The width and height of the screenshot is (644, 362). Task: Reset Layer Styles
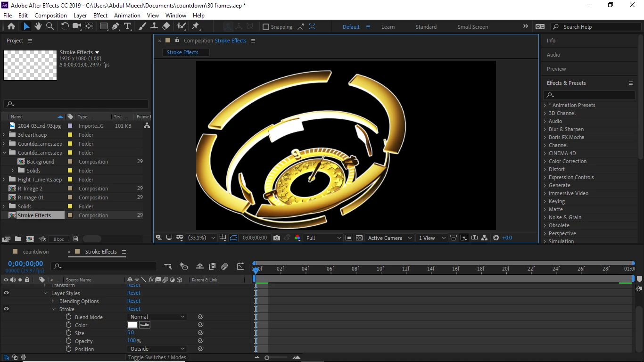134,293
